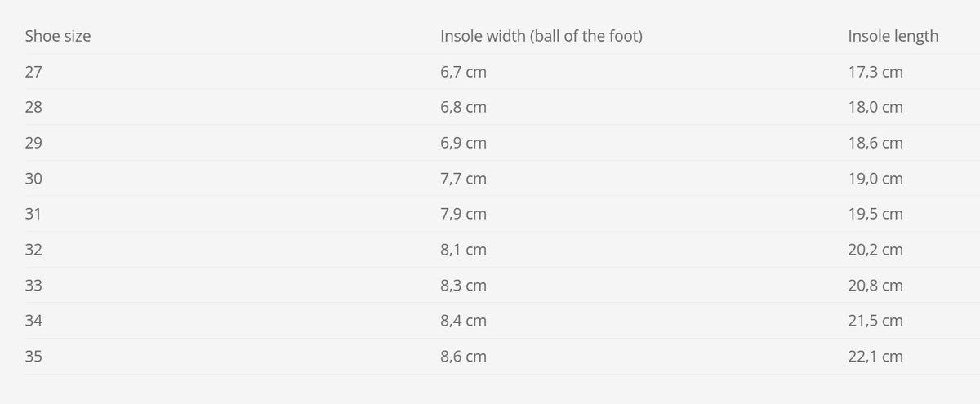Click the 8,4 cm width value
Viewport: 980px width, 404px height.
463,321
